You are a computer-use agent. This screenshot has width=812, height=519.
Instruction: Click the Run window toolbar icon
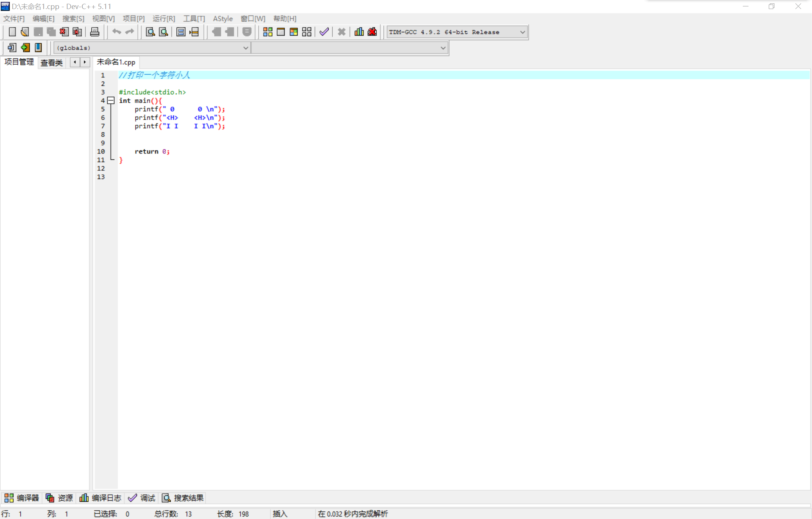tap(281, 32)
